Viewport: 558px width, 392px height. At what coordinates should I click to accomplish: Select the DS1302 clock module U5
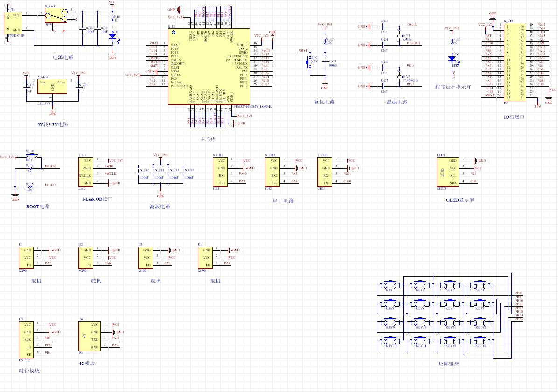click(x=26, y=340)
